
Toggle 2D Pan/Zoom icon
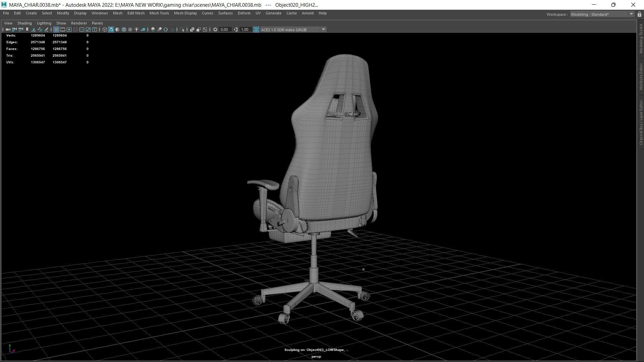(x=40, y=29)
